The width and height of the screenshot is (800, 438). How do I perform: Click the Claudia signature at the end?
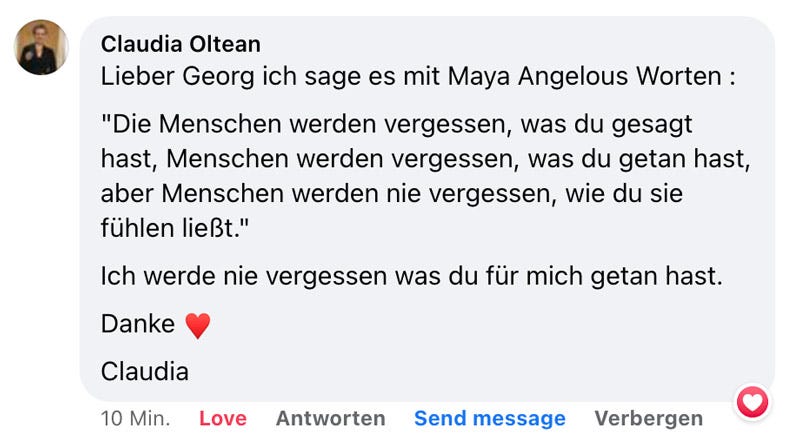145,371
